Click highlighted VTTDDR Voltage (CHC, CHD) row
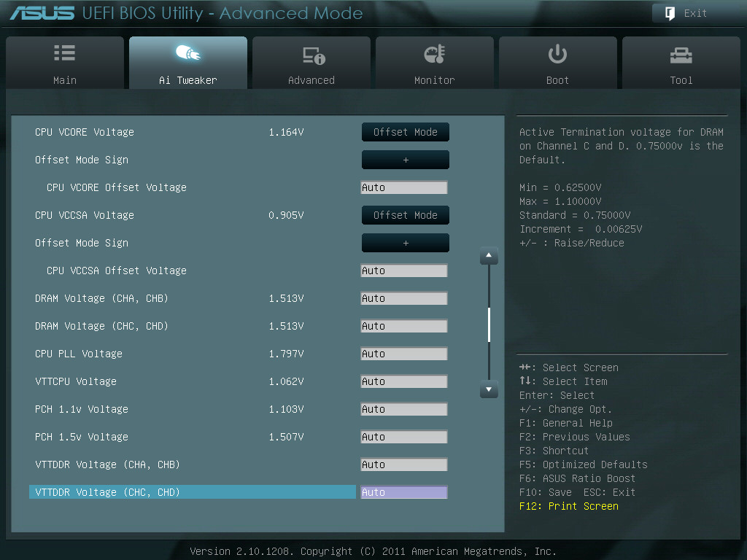The height and width of the screenshot is (560, 747). 193,492
